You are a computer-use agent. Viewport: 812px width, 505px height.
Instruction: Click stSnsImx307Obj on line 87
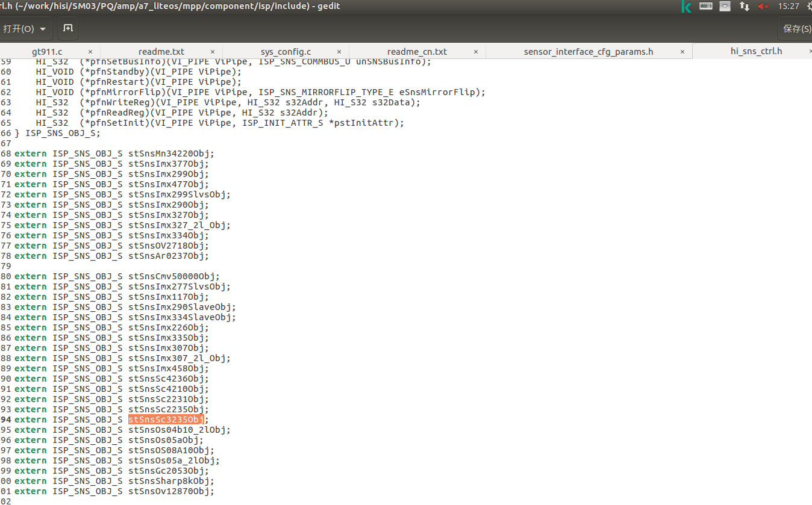tap(166, 348)
